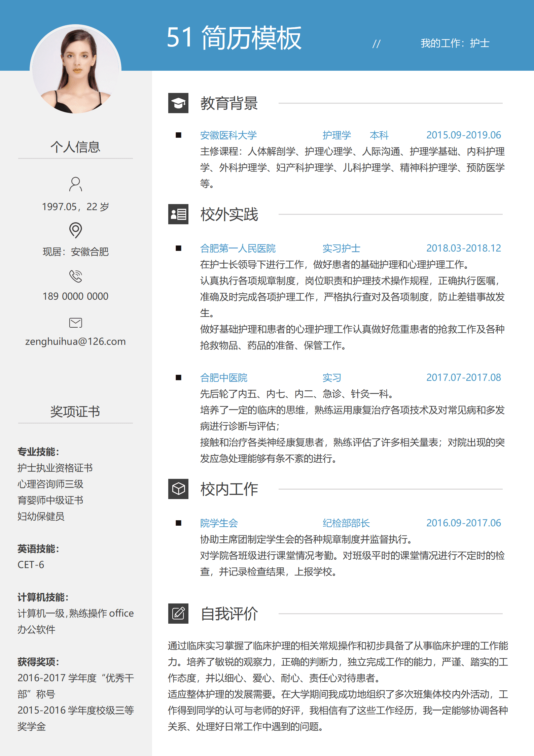The width and height of the screenshot is (534, 756).
Task: Click the major 护理学
Action: tap(337, 135)
